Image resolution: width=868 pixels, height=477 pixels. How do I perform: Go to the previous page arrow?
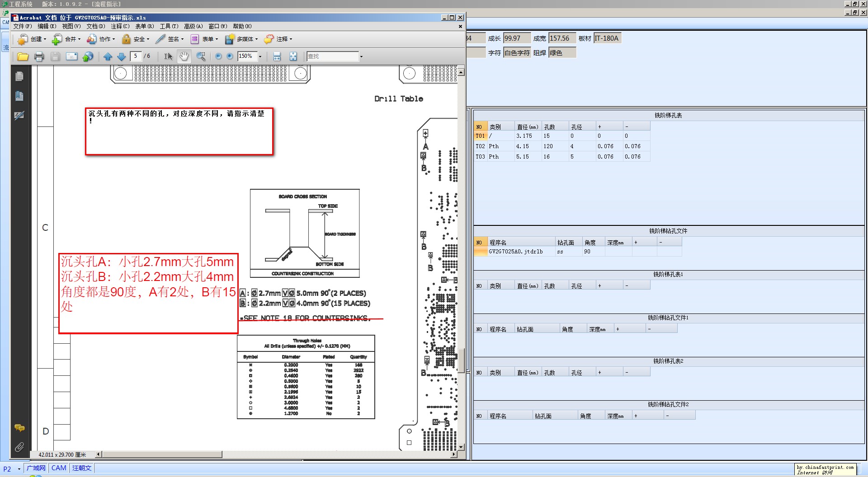pyautogui.click(x=108, y=56)
